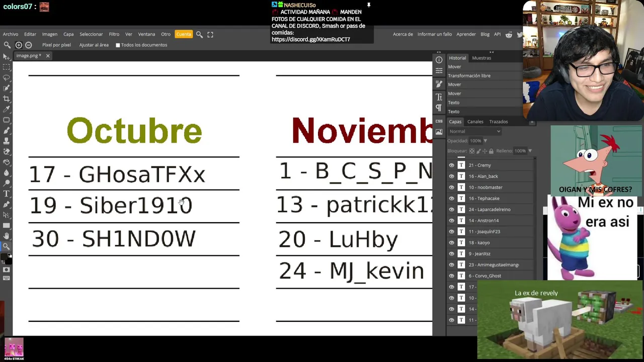Screen dimensions: 644x362
Task: Open the image preview panel icon
Action: tap(439, 132)
